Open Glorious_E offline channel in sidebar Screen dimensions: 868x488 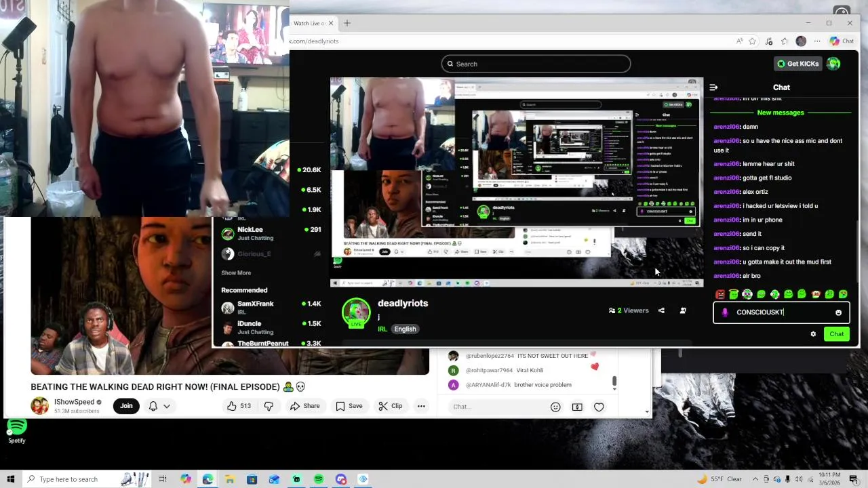(271, 253)
